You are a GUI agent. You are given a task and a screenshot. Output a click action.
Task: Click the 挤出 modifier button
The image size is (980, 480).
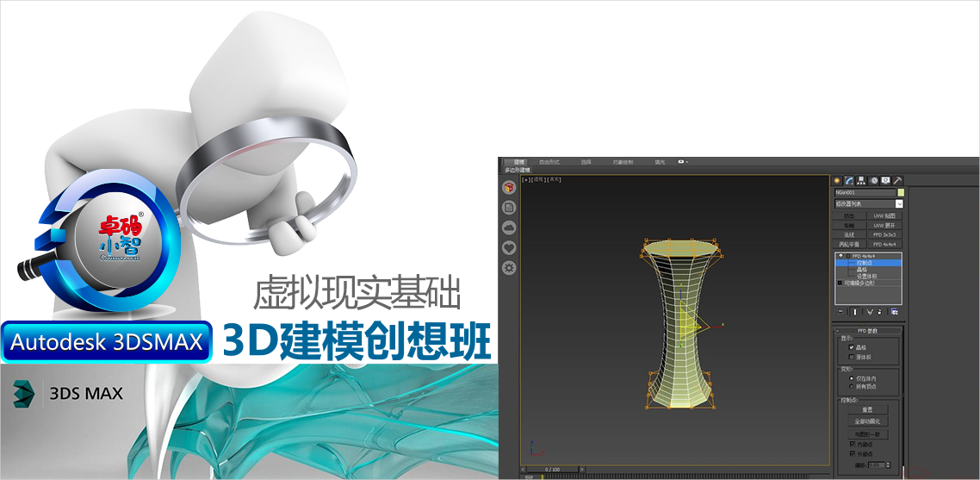[x=849, y=216]
